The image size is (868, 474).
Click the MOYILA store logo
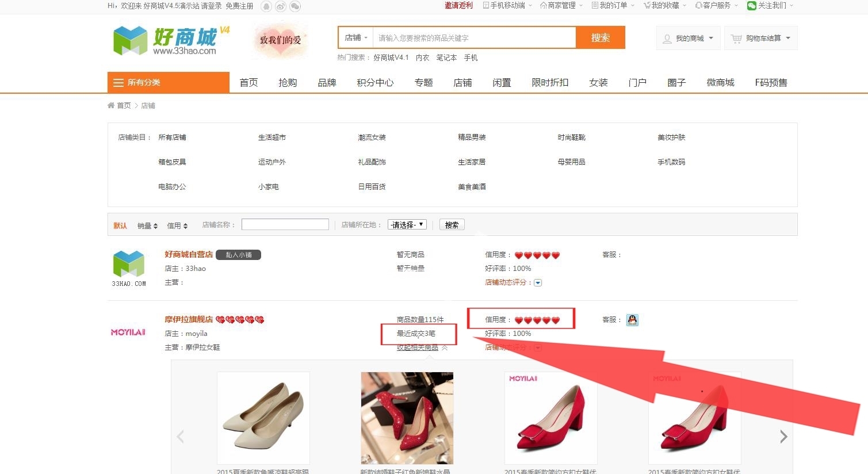point(128,332)
